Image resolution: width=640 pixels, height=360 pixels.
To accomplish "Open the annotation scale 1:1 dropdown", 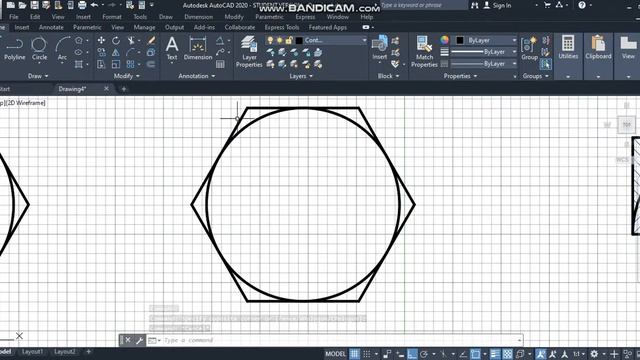I will coord(579,354).
